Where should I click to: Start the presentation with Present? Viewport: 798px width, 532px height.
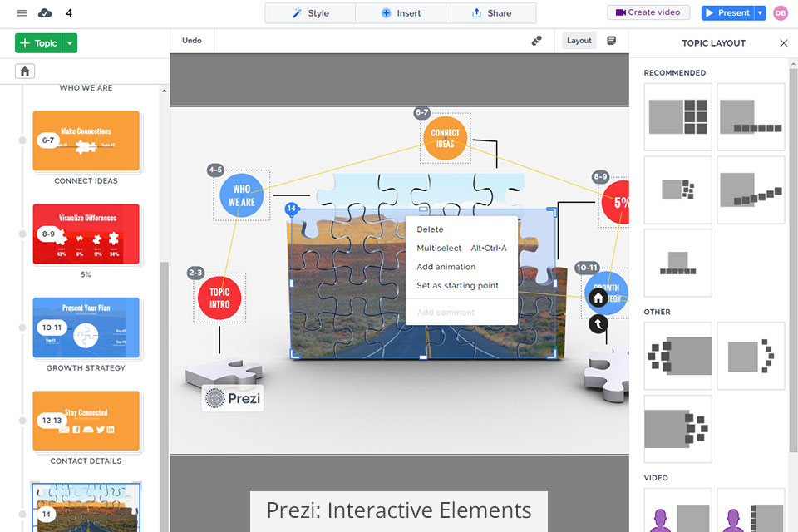tap(728, 12)
